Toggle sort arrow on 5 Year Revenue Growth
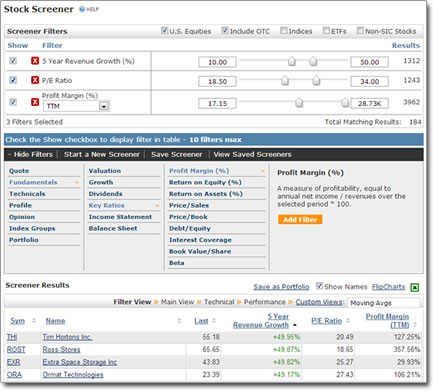 click(294, 325)
